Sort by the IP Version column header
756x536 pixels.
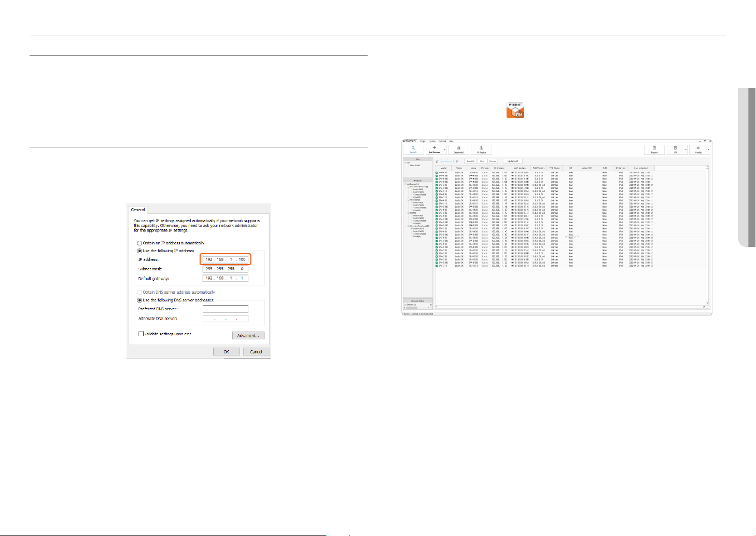621,168
